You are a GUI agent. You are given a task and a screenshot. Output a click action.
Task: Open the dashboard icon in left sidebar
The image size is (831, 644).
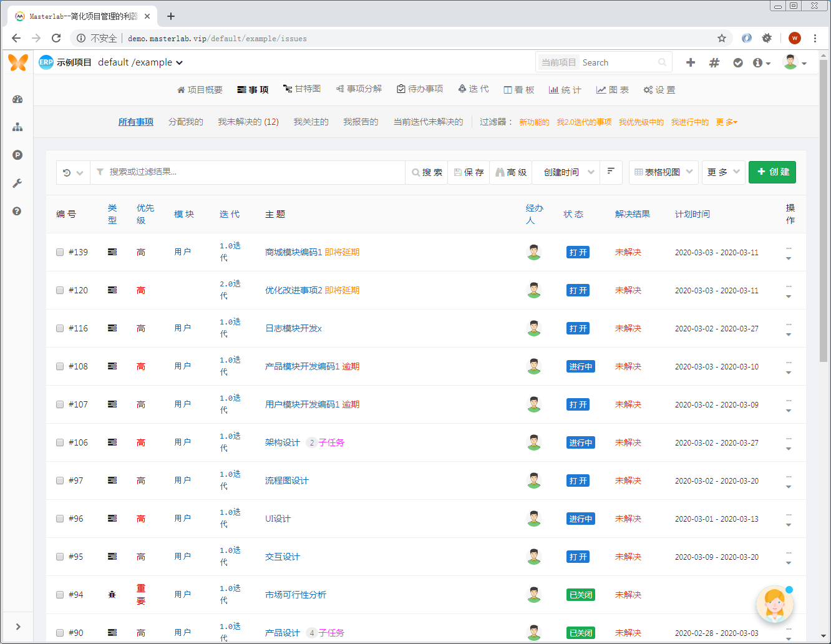(x=17, y=99)
